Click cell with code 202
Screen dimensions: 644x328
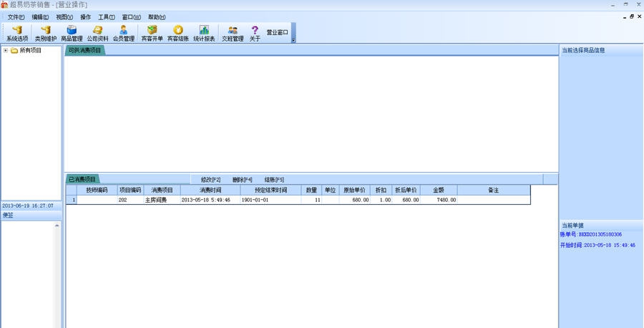[131, 200]
